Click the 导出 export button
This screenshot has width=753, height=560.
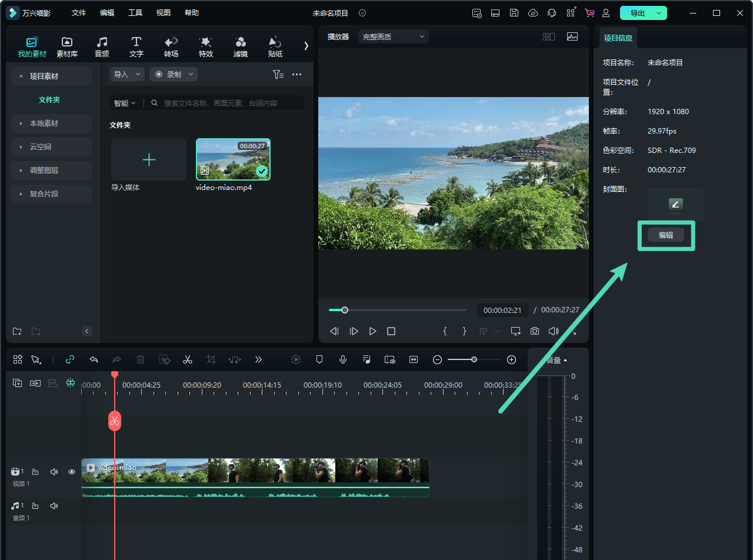click(x=637, y=13)
